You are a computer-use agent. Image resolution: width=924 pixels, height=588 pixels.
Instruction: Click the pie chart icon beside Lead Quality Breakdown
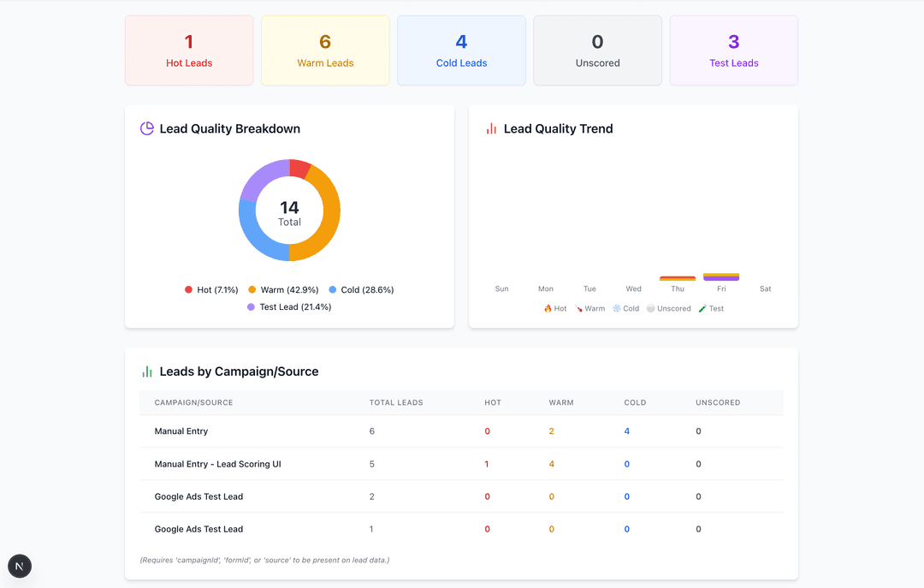coord(146,128)
